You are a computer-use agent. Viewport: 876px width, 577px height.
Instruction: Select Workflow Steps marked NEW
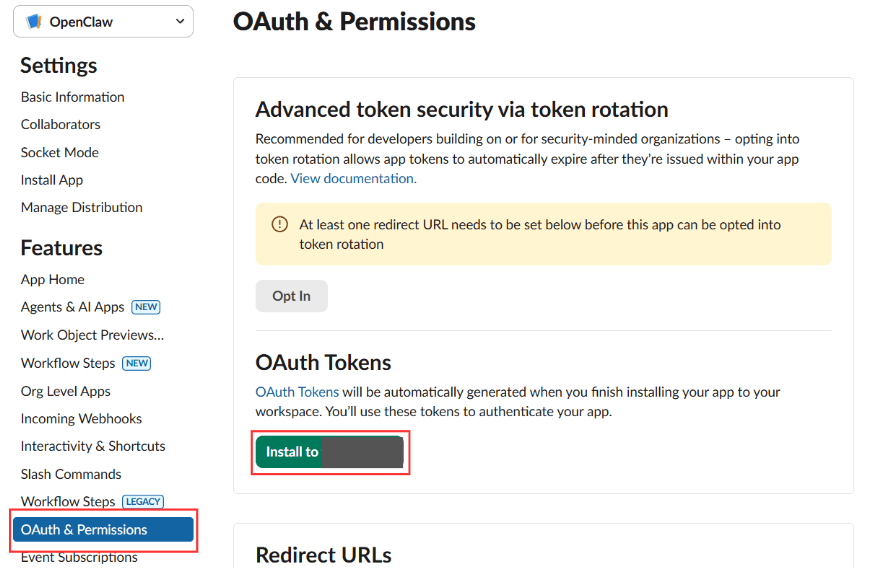tap(68, 363)
